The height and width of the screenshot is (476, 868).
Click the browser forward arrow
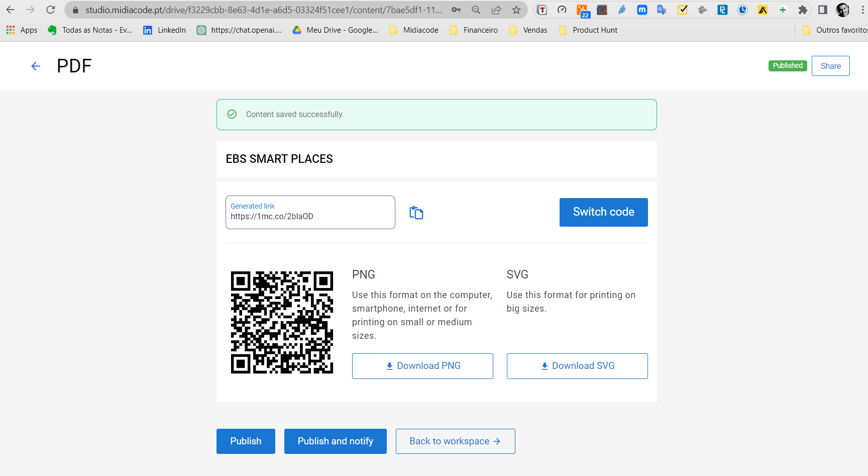point(30,10)
